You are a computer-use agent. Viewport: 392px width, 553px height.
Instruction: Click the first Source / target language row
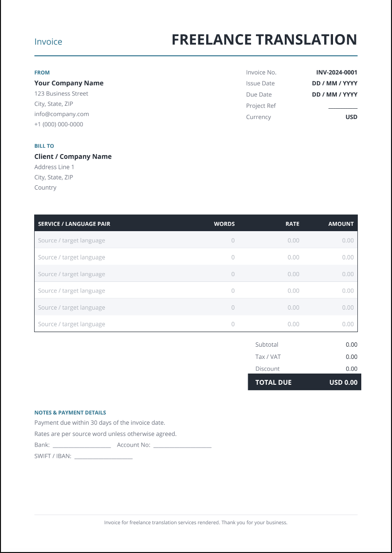pyautogui.click(x=196, y=240)
